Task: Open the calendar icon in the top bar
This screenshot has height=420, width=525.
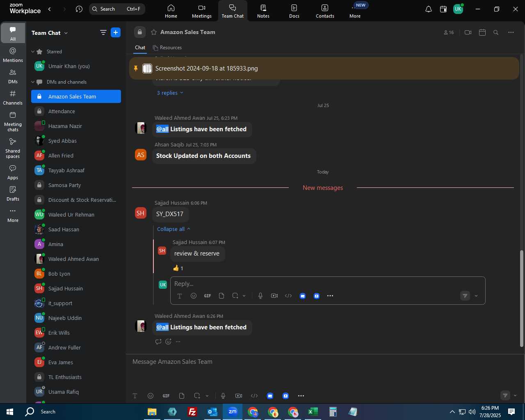Action: [x=443, y=9]
